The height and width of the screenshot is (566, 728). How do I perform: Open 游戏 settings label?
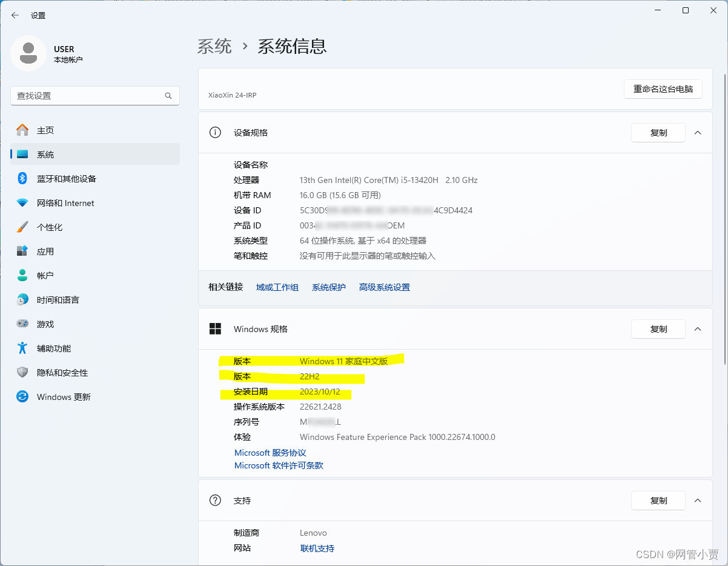pyautogui.click(x=45, y=324)
